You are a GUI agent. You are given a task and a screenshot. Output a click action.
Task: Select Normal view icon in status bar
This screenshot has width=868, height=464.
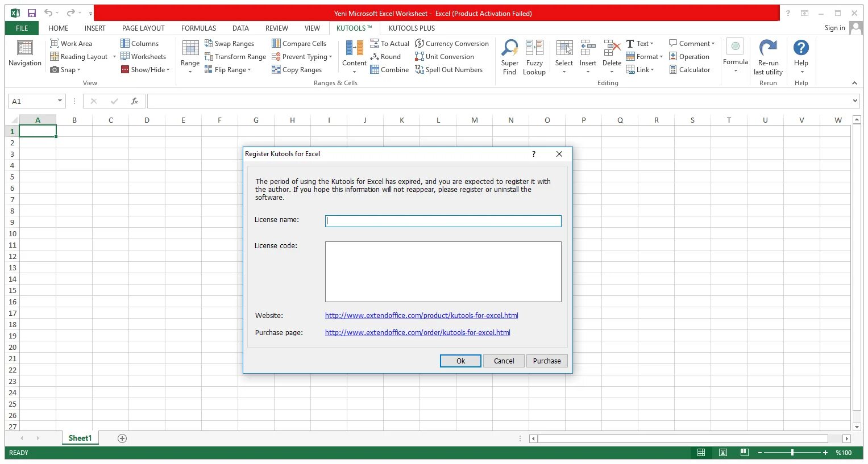701,453
